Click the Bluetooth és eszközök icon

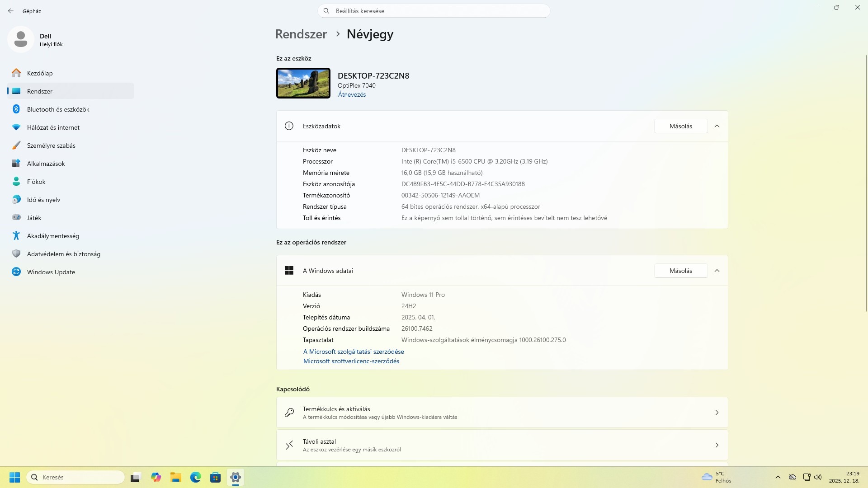coord(16,109)
